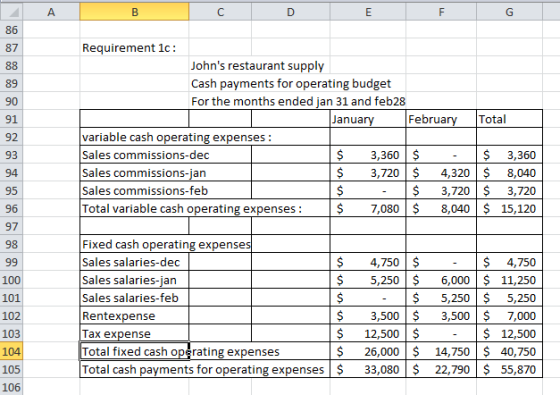The image size is (560, 395).
Task: Click the 'Sales salaries-dec' cell
Action: tap(134, 262)
